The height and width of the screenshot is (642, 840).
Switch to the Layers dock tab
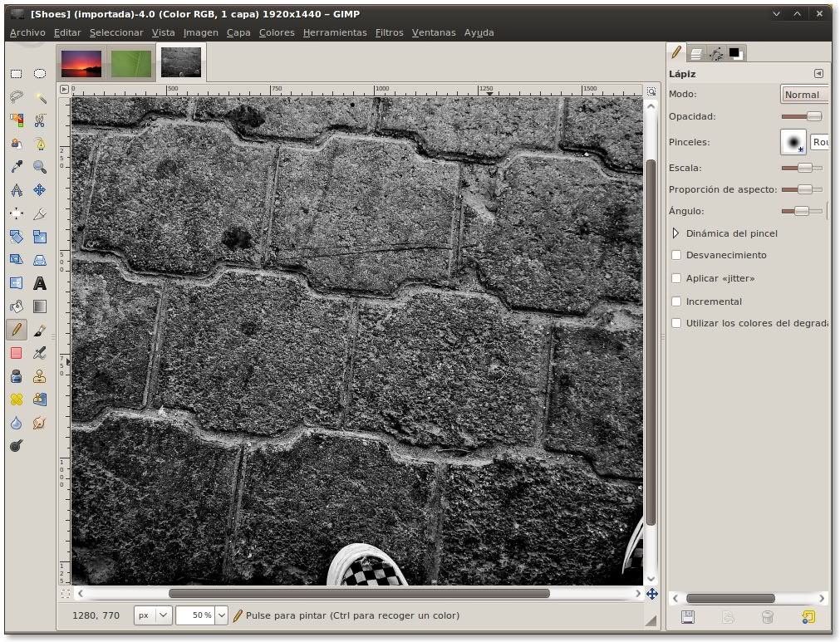696,53
